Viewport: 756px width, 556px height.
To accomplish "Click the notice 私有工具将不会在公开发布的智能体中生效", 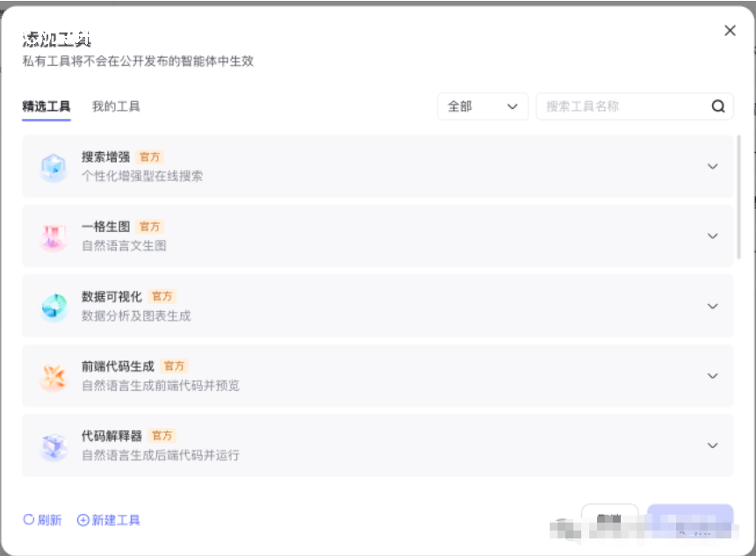I will (138, 61).
